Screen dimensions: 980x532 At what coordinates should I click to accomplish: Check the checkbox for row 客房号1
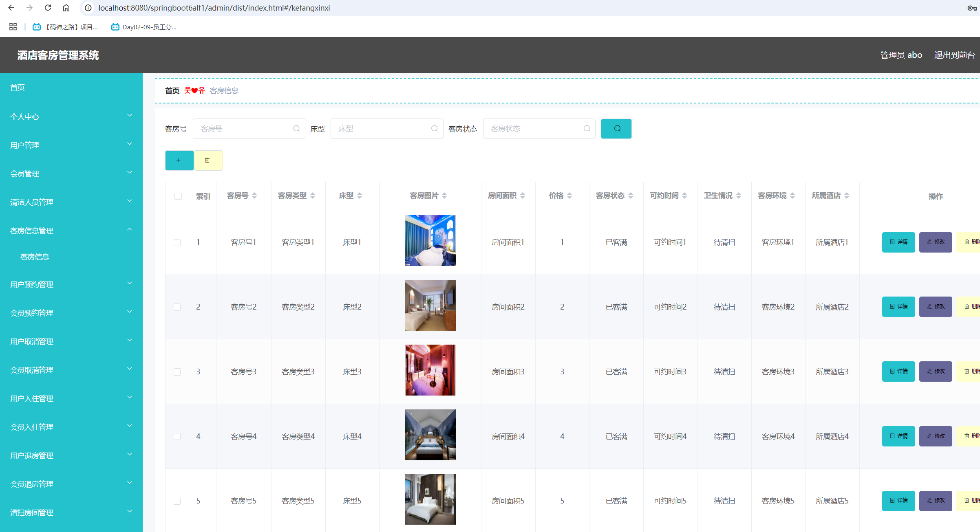click(177, 242)
